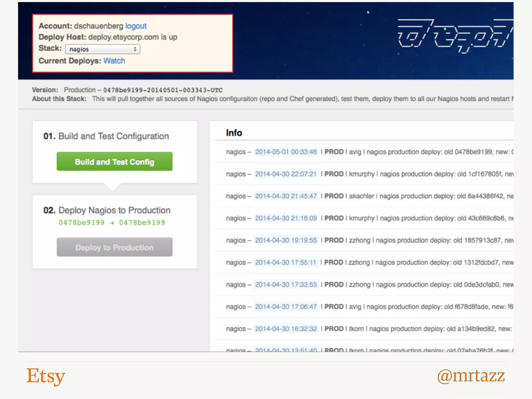Select the 2014-04-30 21:16:09 kmurphy timestamp

(286, 218)
